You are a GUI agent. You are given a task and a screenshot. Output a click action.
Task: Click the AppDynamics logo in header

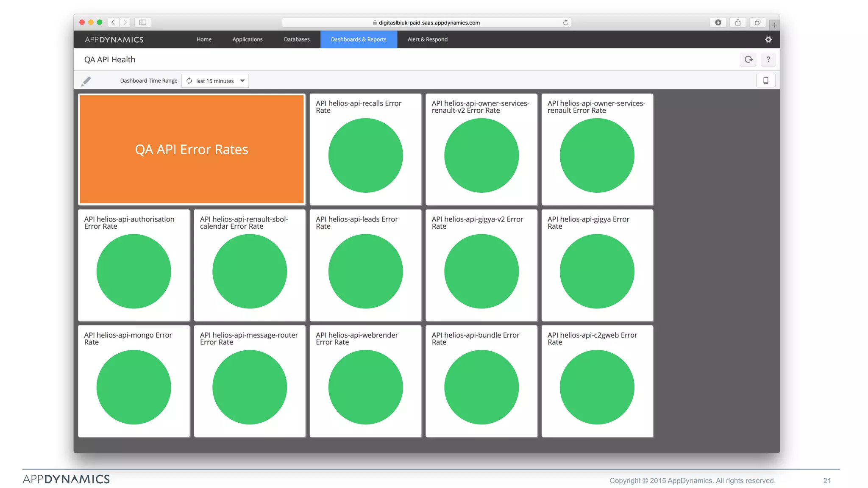pos(114,40)
